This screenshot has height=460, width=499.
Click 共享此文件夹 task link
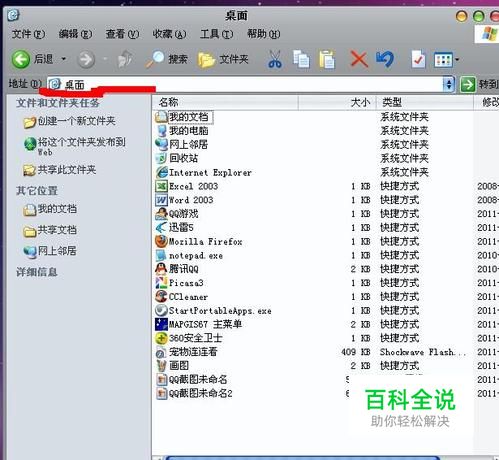click(60, 170)
